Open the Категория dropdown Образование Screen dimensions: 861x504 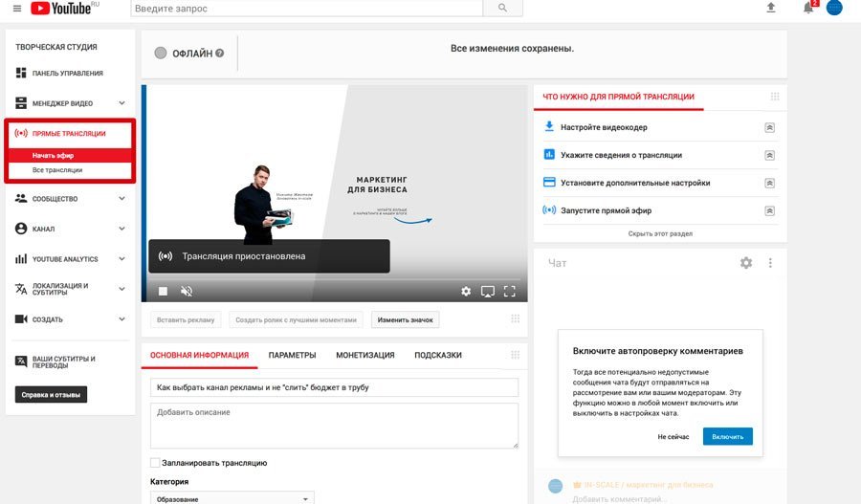pos(232,498)
